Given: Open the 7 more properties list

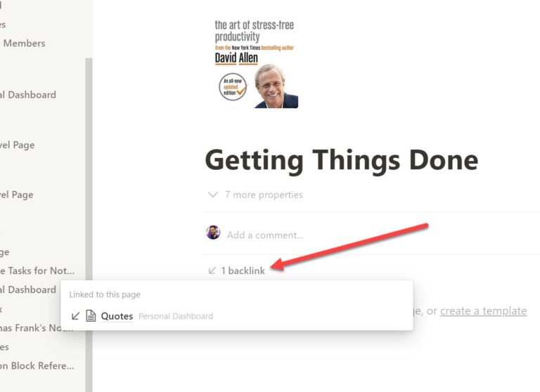Looking at the screenshot, I should [x=264, y=195].
